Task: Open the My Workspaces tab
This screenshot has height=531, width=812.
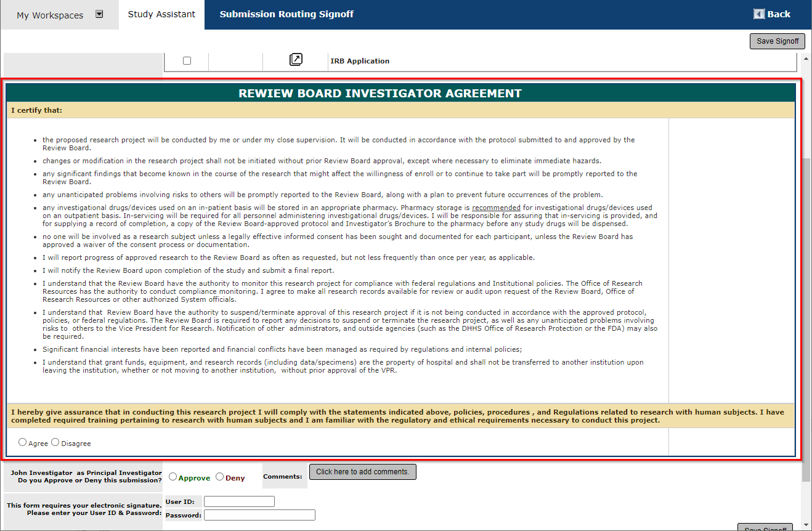Action: 59,15
